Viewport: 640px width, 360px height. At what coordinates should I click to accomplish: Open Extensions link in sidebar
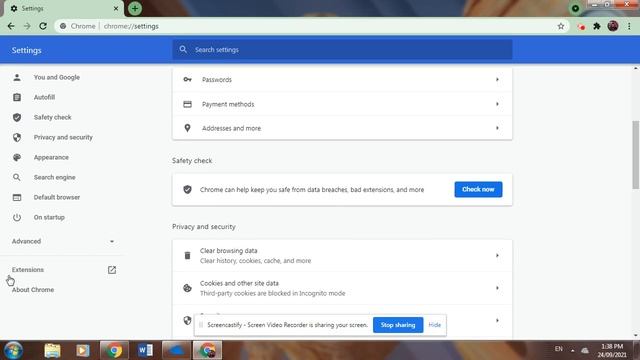(27, 270)
